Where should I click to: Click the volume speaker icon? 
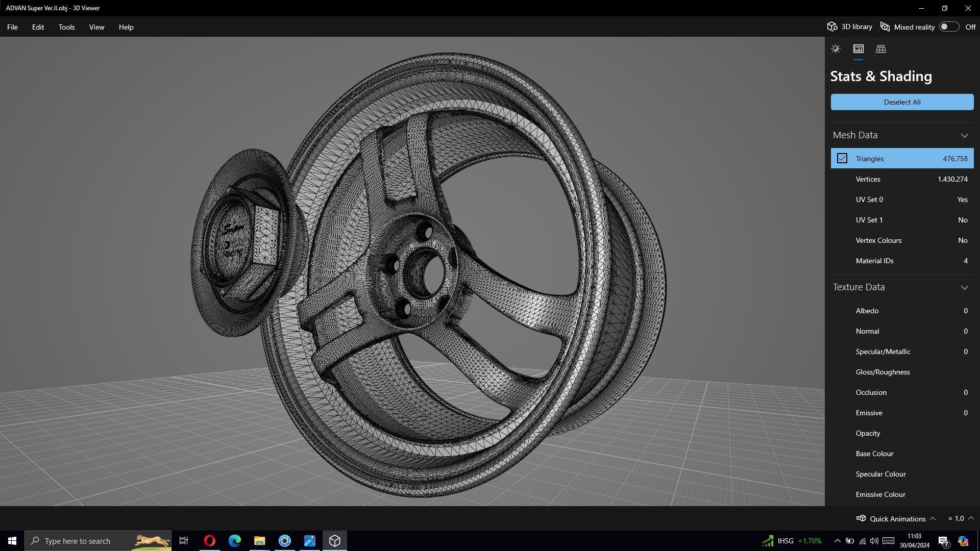874,541
